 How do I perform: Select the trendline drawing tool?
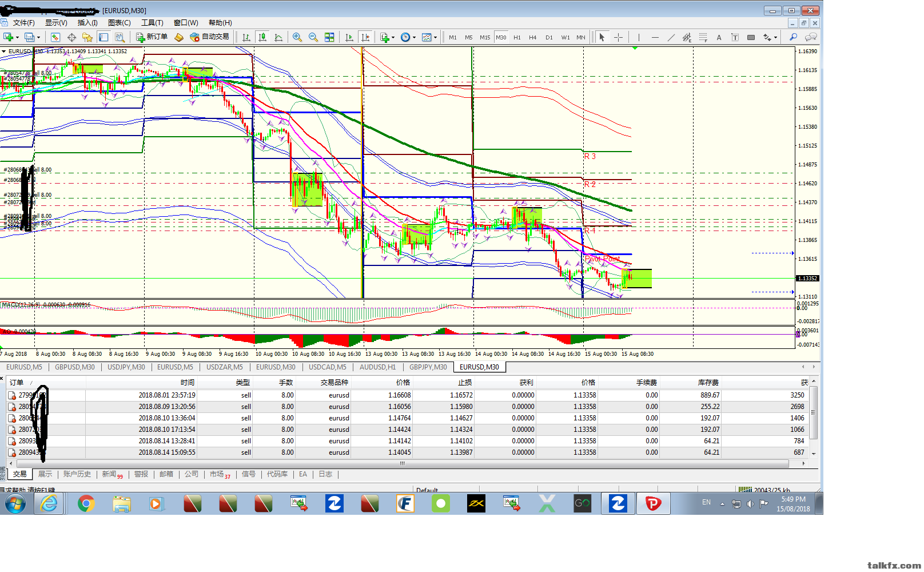(671, 37)
